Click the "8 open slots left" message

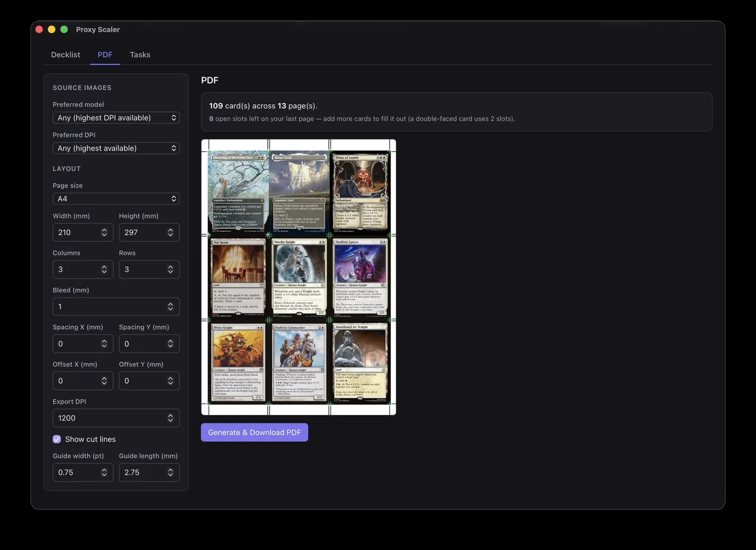[x=362, y=119]
